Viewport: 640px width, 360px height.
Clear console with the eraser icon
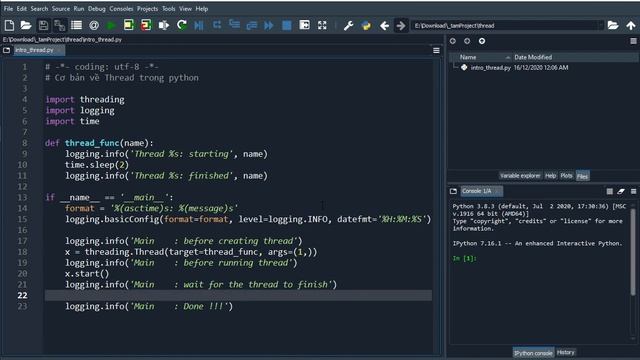621,191
